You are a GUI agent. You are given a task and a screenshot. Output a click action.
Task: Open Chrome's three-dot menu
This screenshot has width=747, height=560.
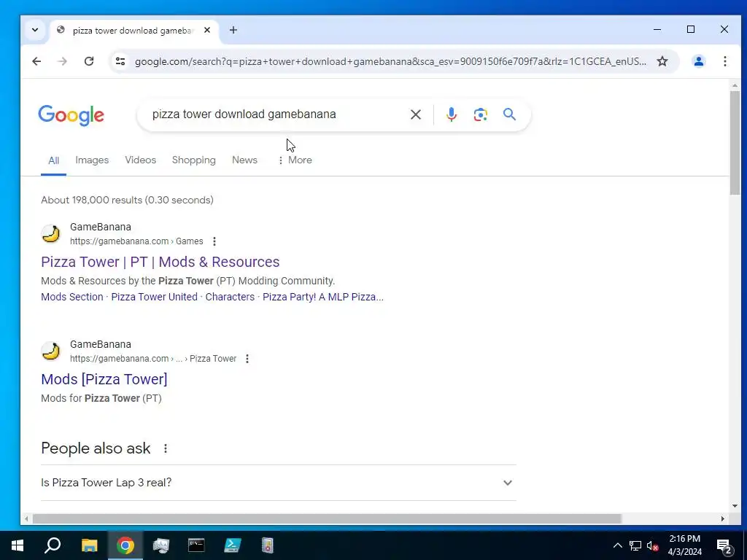724,61
